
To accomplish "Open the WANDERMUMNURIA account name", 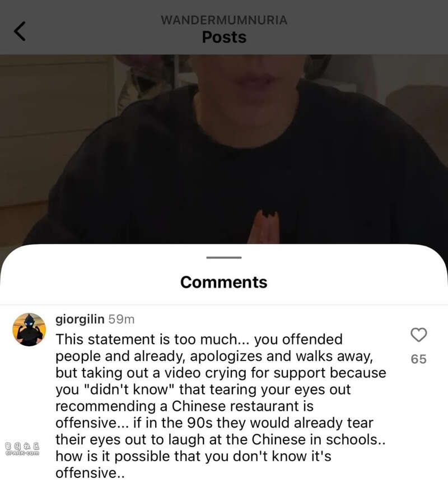I will click(x=224, y=20).
